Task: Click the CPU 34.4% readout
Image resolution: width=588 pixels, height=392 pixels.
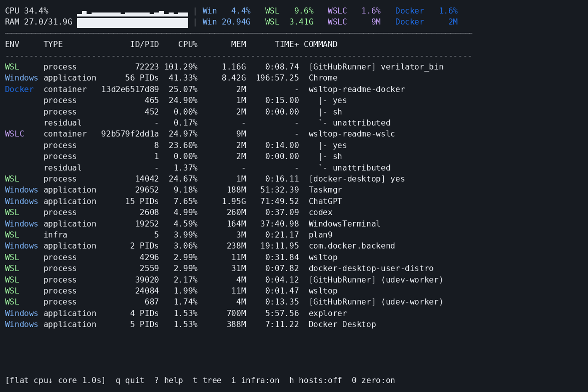Action: click(27, 11)
